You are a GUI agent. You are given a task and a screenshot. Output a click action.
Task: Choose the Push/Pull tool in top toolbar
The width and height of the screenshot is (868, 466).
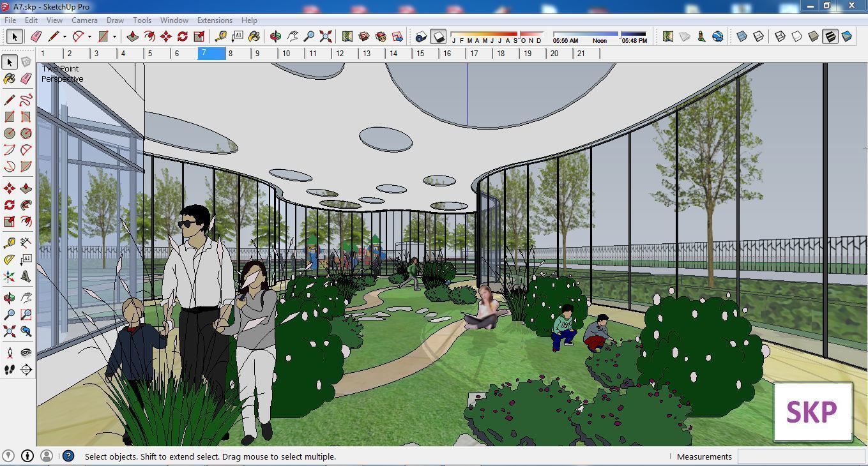pyautogui.click(x=133, y=36)
